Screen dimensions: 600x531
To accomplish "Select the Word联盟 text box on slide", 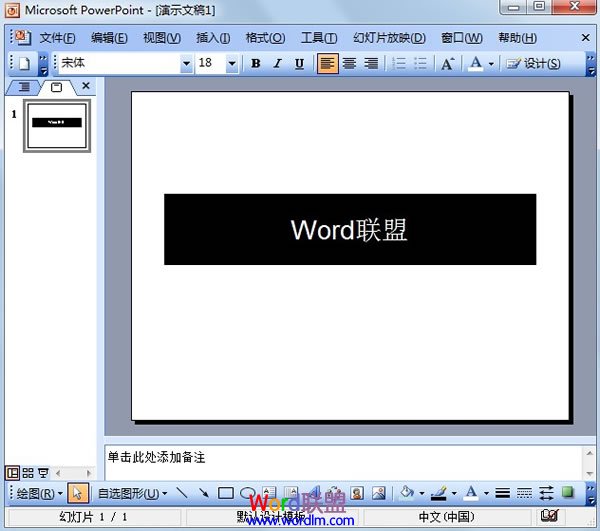I will [x=350, y=229].
